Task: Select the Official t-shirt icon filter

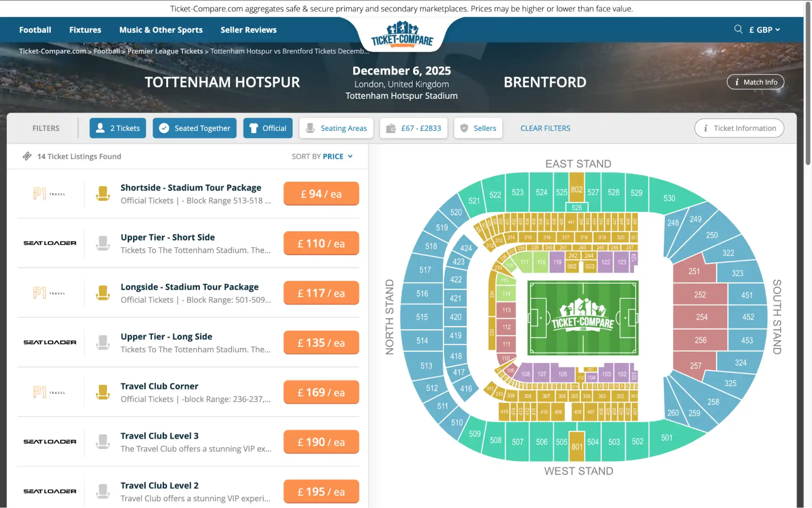Action: pyautogui.click(x=253, y=128)
